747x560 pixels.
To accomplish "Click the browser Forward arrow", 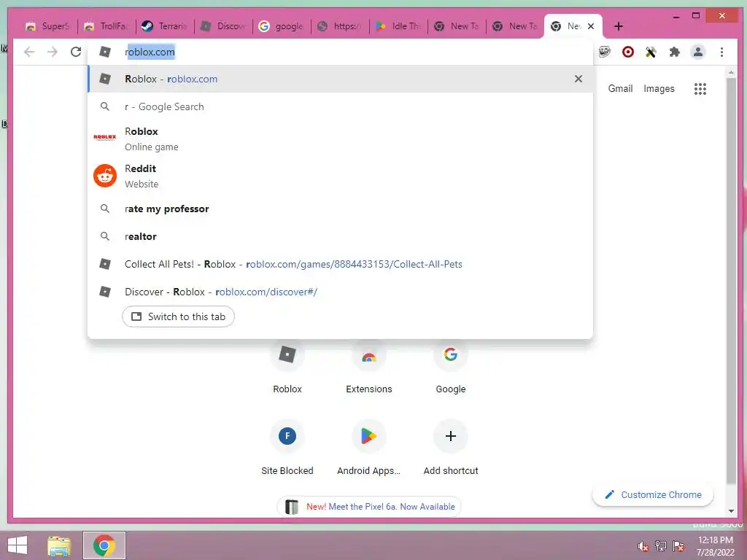I will coord(53,52).
